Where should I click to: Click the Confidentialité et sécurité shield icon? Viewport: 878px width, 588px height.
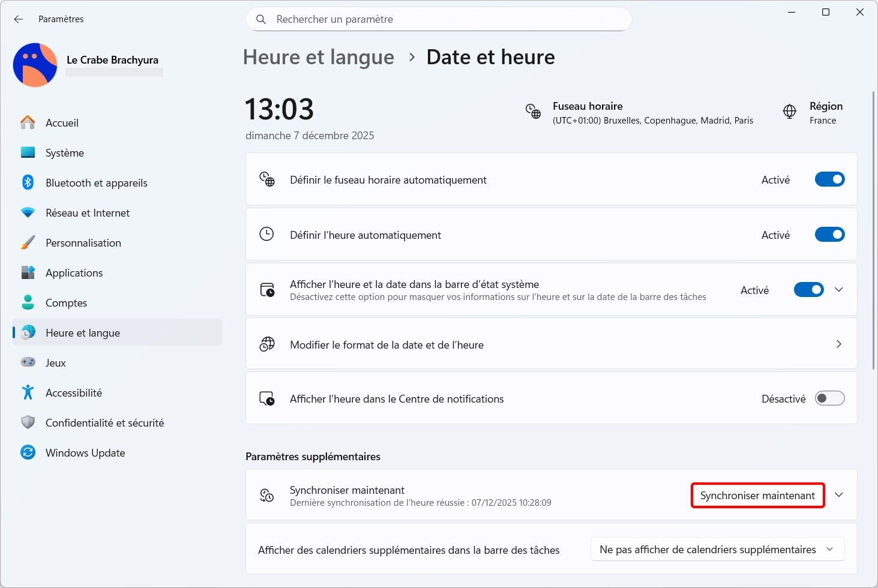[x=28, y=422]
